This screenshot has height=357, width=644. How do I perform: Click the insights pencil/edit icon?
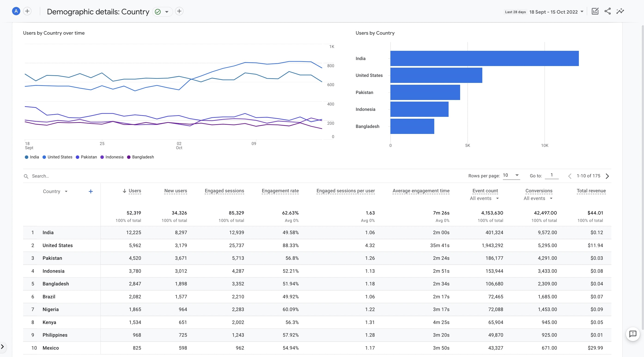pos(595,11)
